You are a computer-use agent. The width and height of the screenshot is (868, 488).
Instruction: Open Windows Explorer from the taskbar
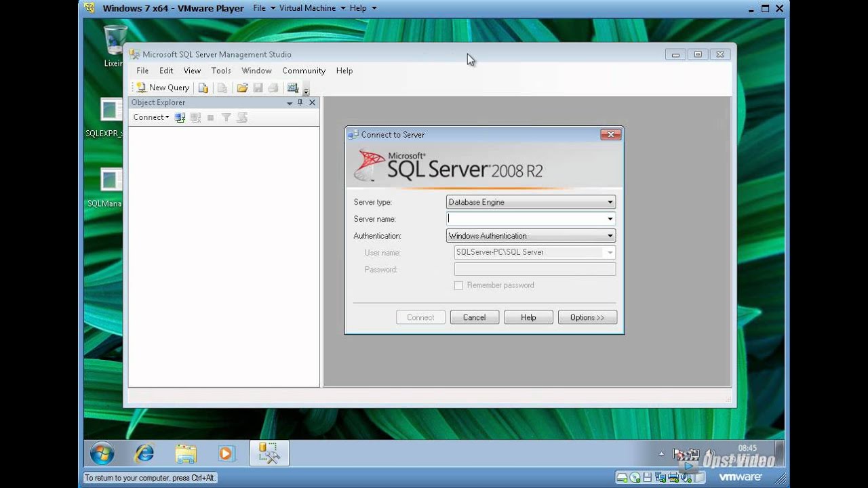pyautogui.click(x=185, y=453)
